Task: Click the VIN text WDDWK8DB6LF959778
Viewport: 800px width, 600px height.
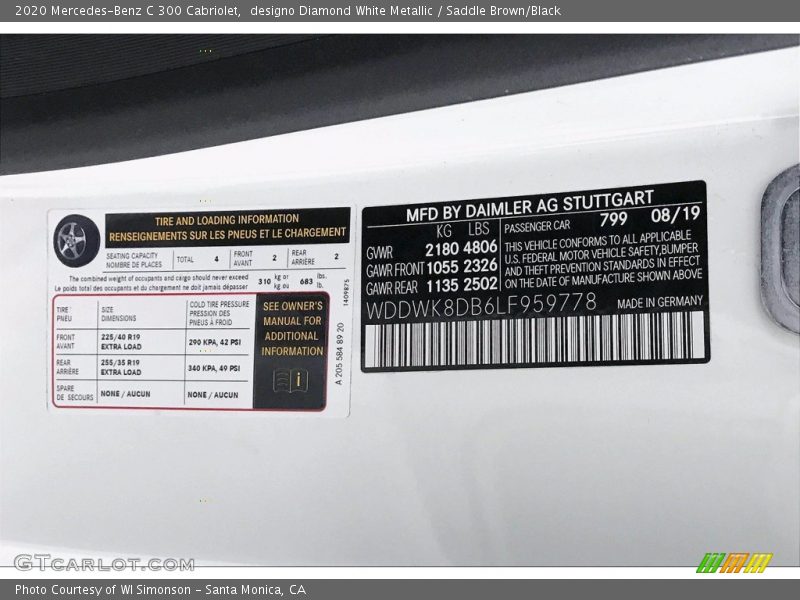Action: pyautogui.click(x=481, y=305)
